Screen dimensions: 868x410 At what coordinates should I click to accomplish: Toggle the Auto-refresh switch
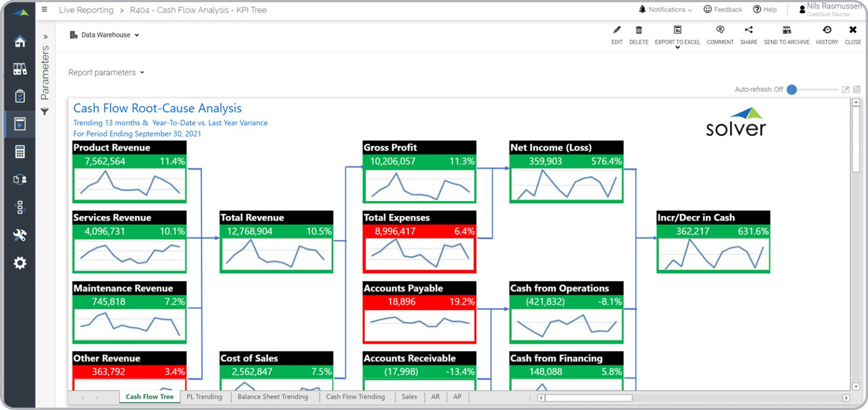tap(792, 90)
